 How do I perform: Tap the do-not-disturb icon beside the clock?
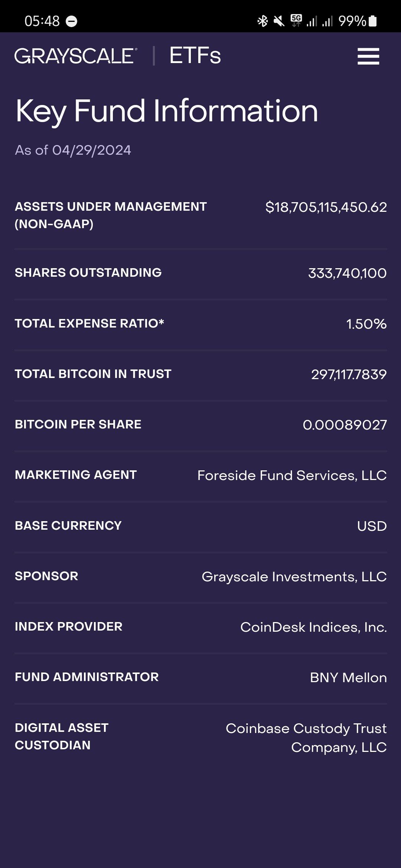pos(71,22)
